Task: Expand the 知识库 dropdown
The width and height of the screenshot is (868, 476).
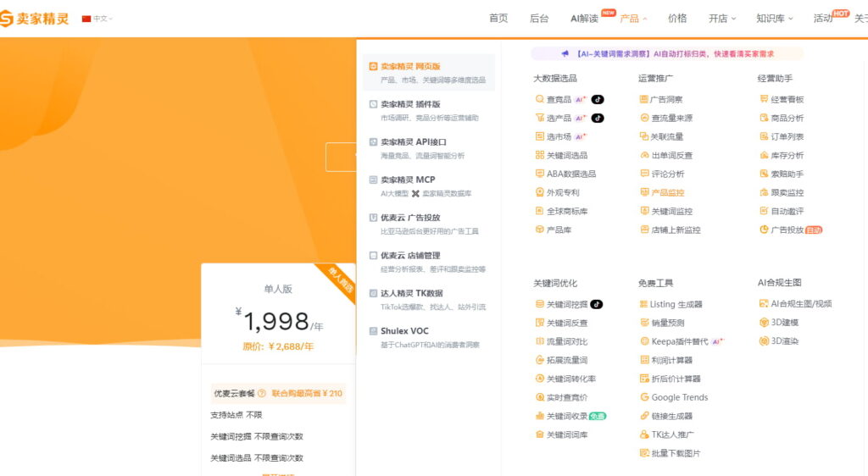Action: point(775,19)
